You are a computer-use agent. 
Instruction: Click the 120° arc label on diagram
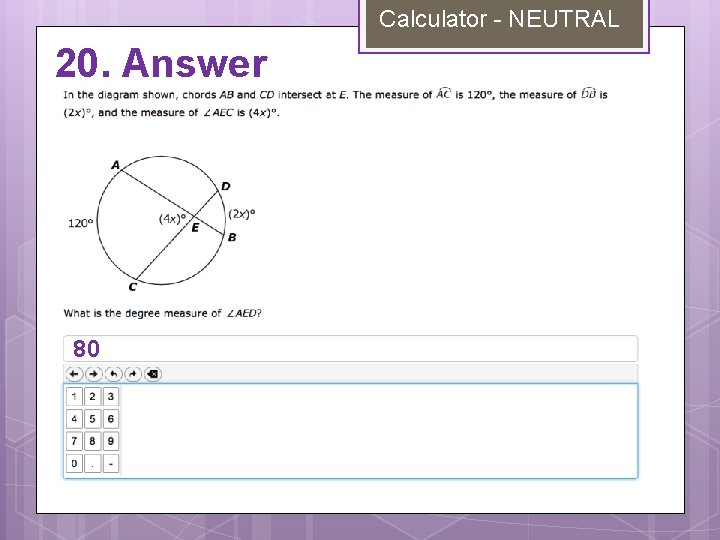pyautogui.click(x=80, y=224)
